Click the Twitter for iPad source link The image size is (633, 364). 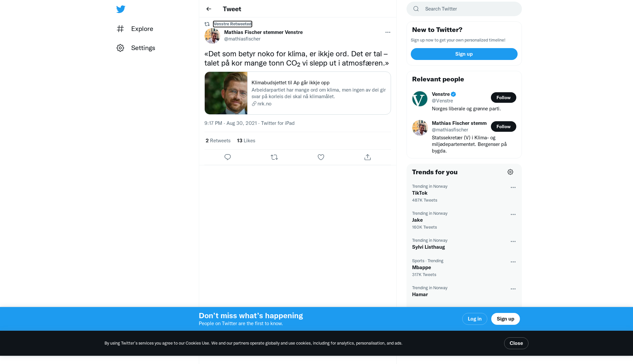pyautogui.click(x=278, y=123)
